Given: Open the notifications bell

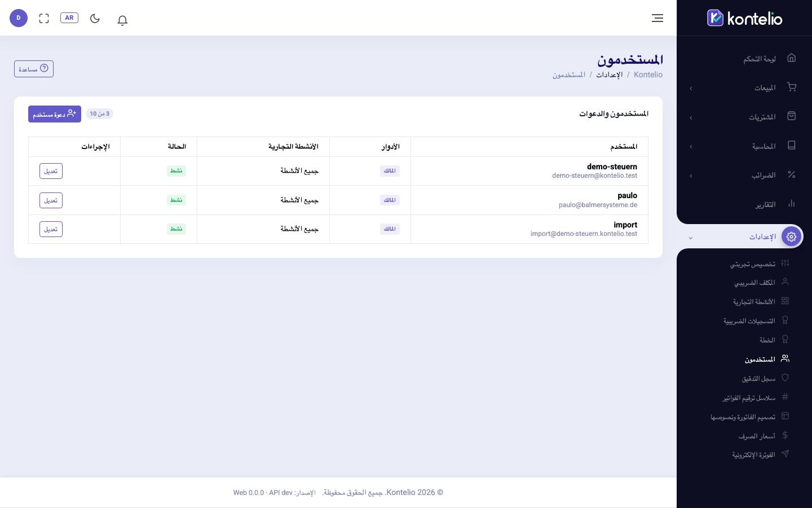Looking at the screenshot, I should pyautogui.click(x=122, y=20).
